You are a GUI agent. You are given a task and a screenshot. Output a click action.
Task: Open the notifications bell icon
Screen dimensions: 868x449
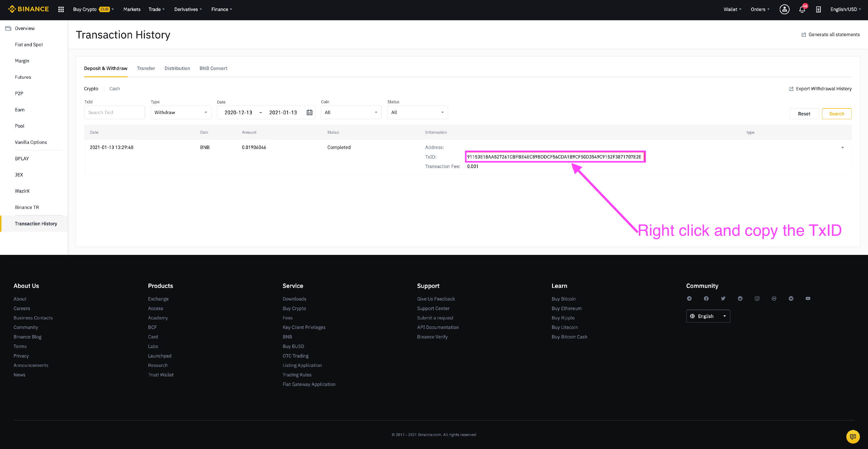[x=802, y=10]
